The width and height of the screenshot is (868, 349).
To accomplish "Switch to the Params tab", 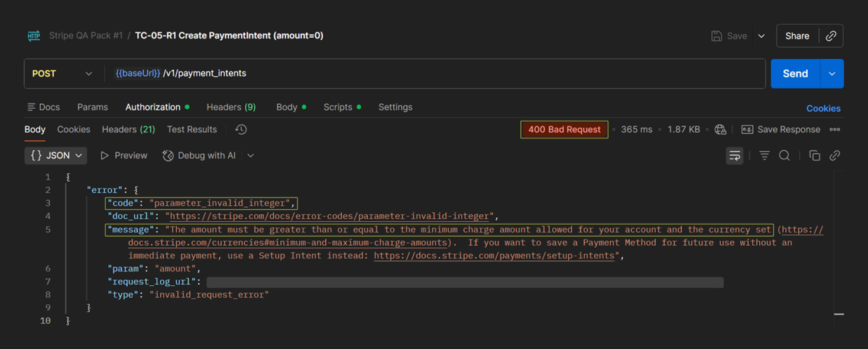I will pos(92,107).
